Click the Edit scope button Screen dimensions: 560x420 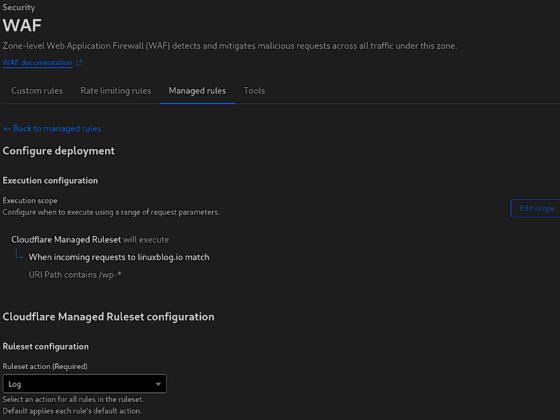[535, 208]
